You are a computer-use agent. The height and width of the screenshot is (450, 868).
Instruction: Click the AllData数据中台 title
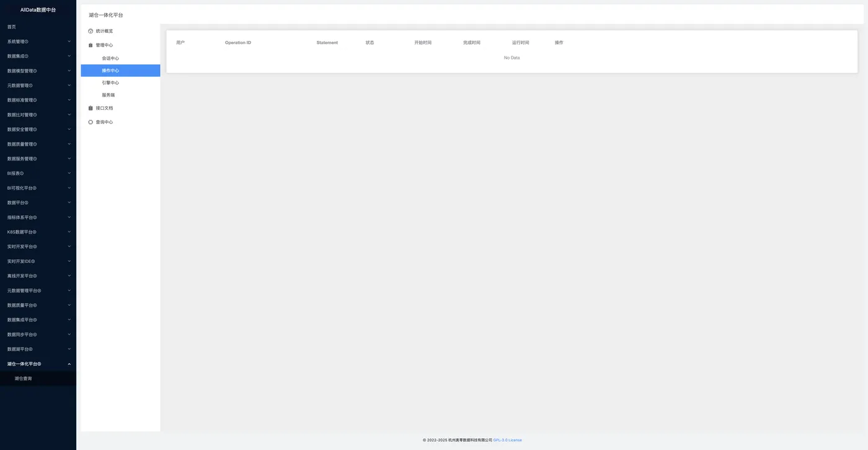pyautogui.click(x=38, y=10)
